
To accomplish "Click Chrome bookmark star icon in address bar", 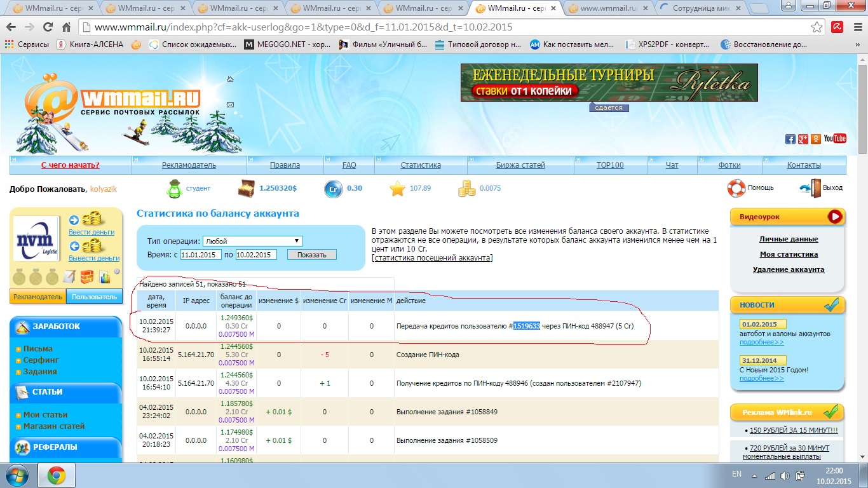I will (817, 27).
